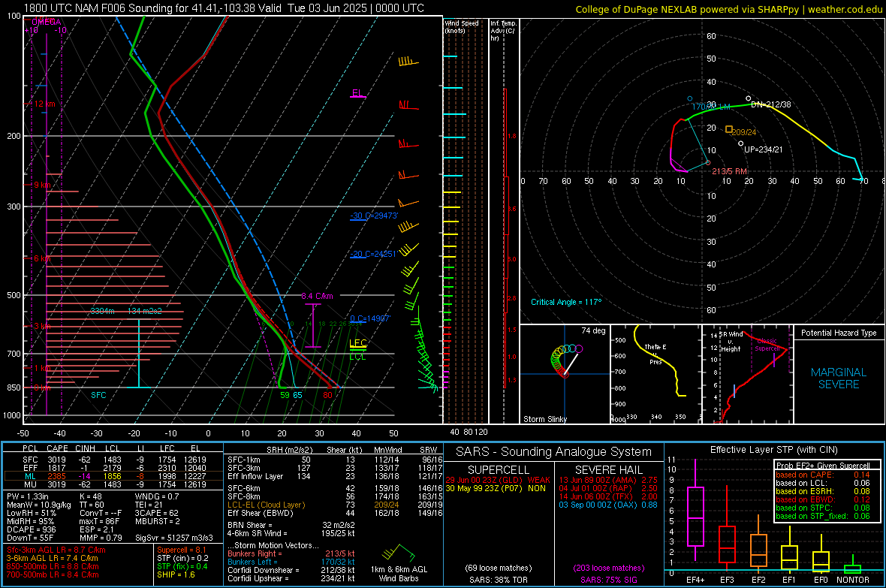The width and height of the screenshot is (886, 588).
Task: Click the SigSvr = 51257 m3/s3 value
Action: click(174, 538)
